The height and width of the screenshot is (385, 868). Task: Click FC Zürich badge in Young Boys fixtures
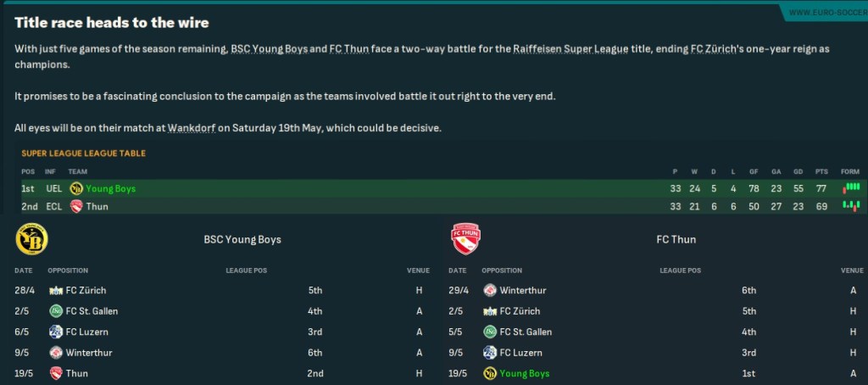56,290
